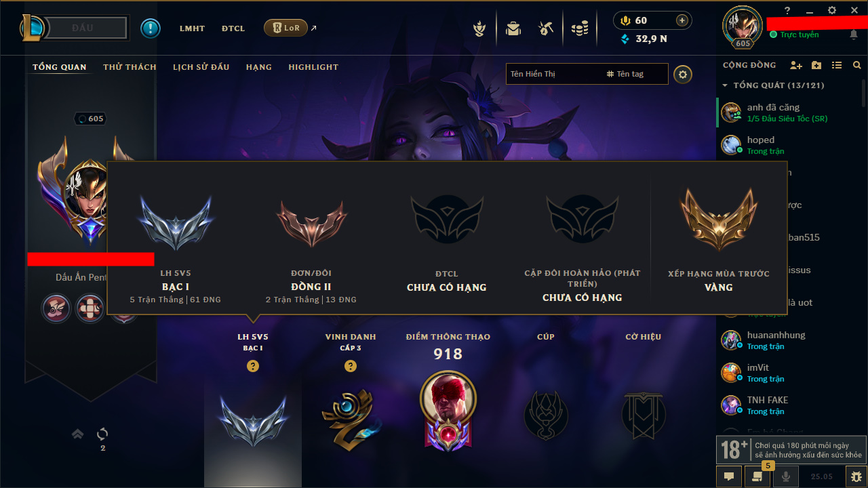Open the chat bubble icon at bottom

(x=729, y=476)
